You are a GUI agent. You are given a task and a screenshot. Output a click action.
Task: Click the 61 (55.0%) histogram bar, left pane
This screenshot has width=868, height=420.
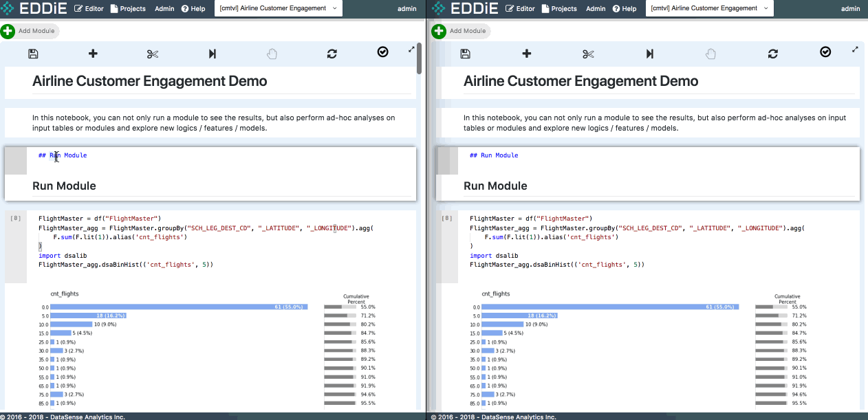[x=179, y=307]
